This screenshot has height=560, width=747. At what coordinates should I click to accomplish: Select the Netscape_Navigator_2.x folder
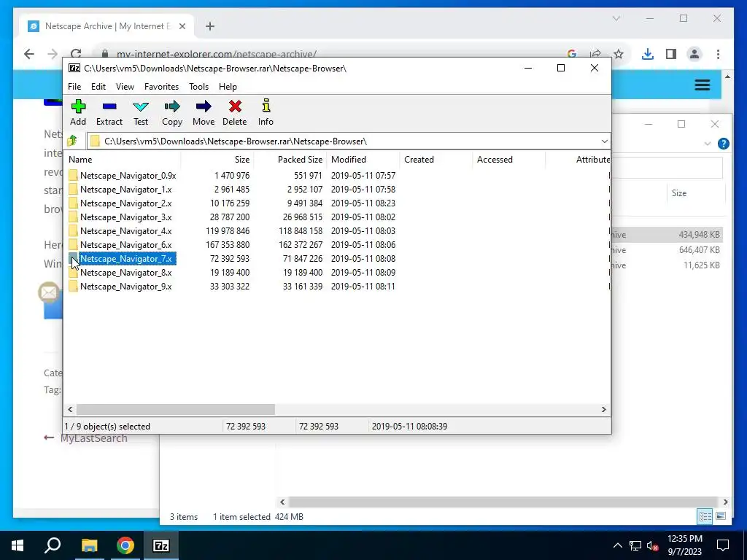pyautogui.click(x=125, y=203)
